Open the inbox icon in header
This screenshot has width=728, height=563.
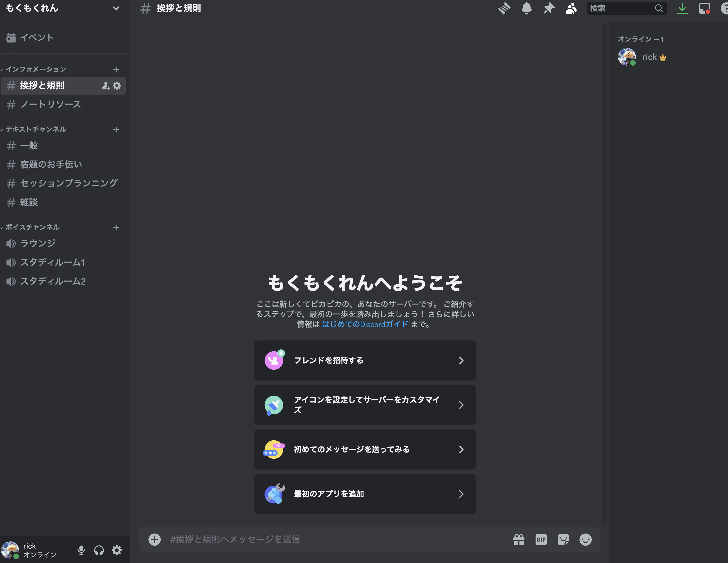tap(704, 8)
